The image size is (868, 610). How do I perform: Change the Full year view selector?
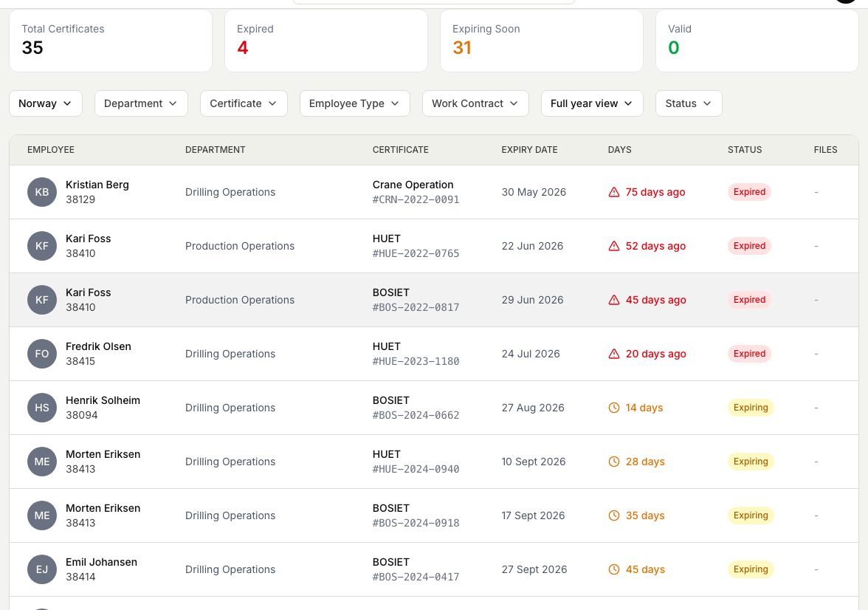pyautogui.click(x=592, y=103)
